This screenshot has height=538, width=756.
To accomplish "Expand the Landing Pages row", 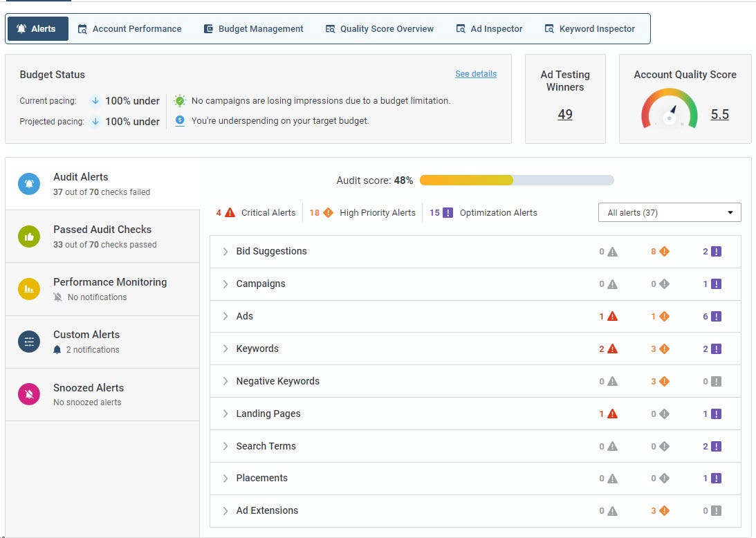I will coord(475,414).
